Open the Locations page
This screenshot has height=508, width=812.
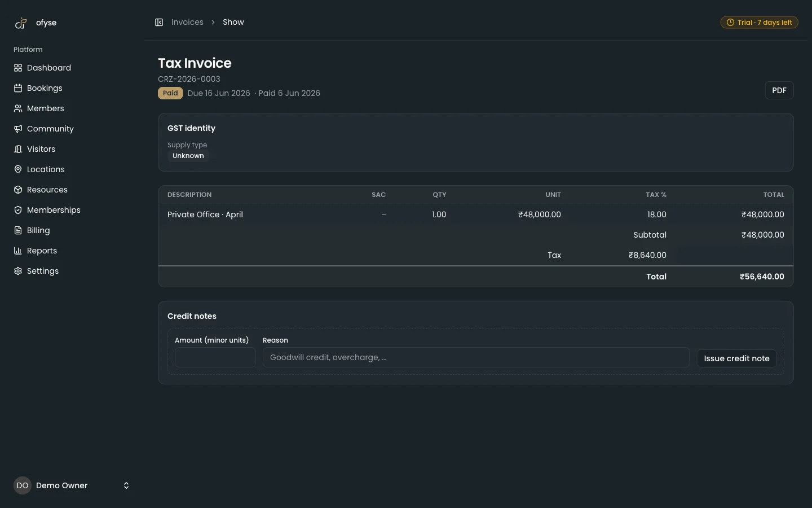pos(72,169)
